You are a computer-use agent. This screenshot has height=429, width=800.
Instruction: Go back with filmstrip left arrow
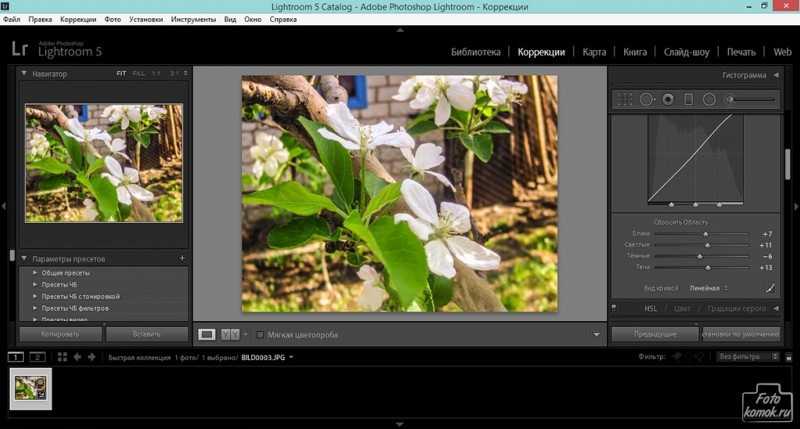coord(78,357)
